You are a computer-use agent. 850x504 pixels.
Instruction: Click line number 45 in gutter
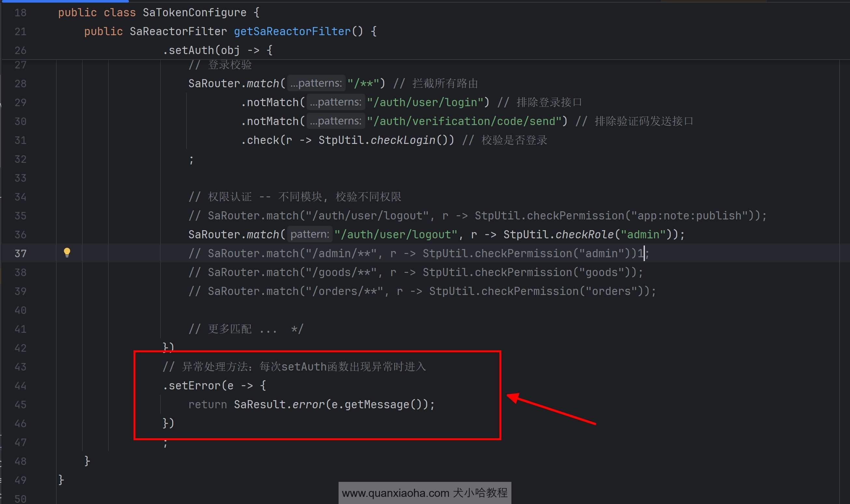coord(21,405)
